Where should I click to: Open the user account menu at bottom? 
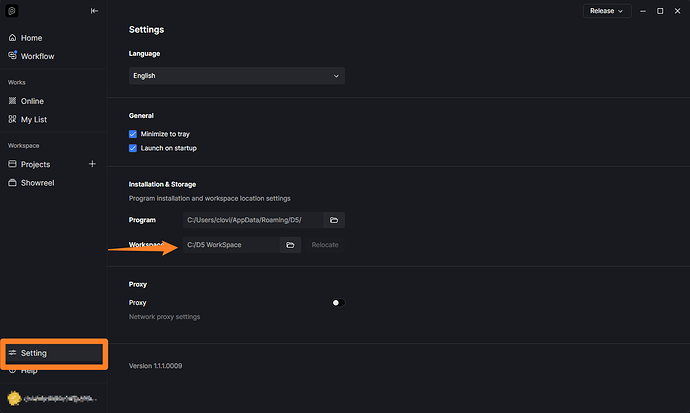tap(52, 398)
